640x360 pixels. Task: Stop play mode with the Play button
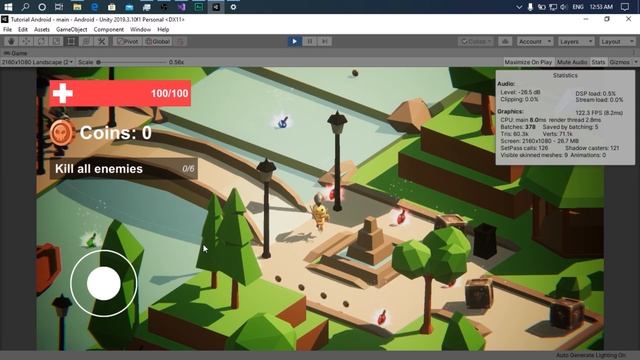pos(294,41)
